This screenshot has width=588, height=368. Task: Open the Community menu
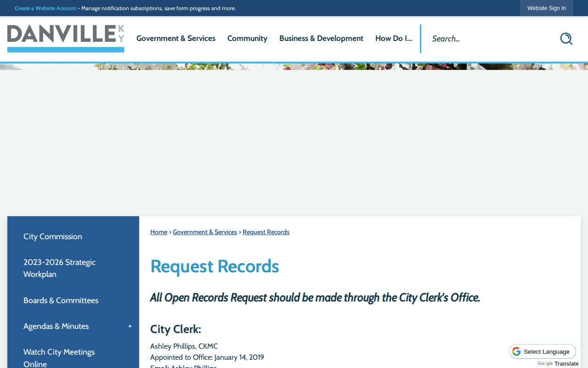click(x=247, y=39)
